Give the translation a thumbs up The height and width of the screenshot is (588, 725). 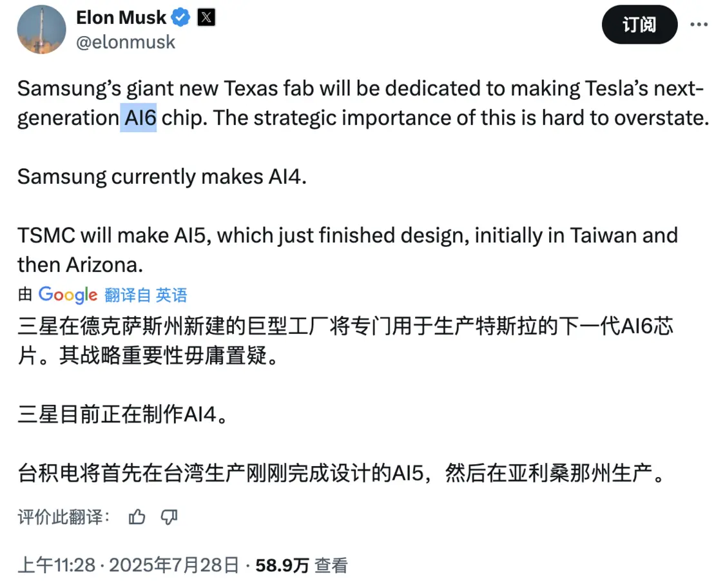137,516
